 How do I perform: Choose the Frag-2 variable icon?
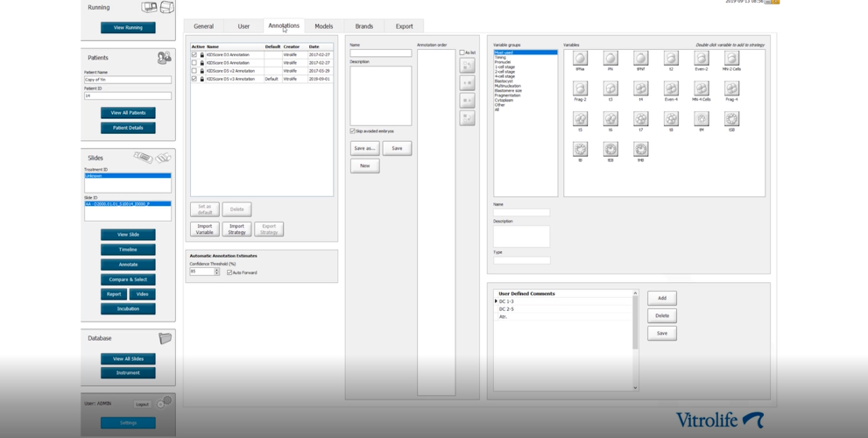coord(580,88)
